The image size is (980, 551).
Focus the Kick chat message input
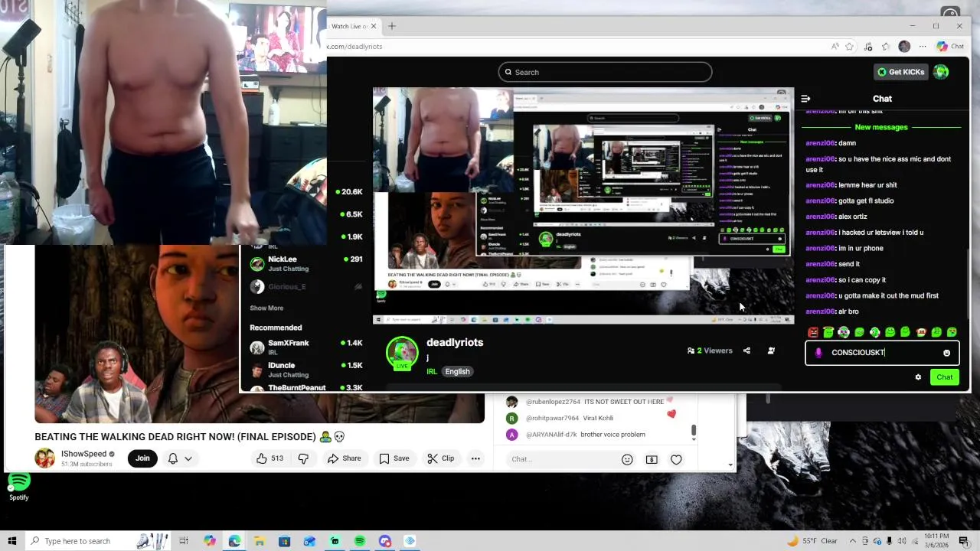point(881,353)
